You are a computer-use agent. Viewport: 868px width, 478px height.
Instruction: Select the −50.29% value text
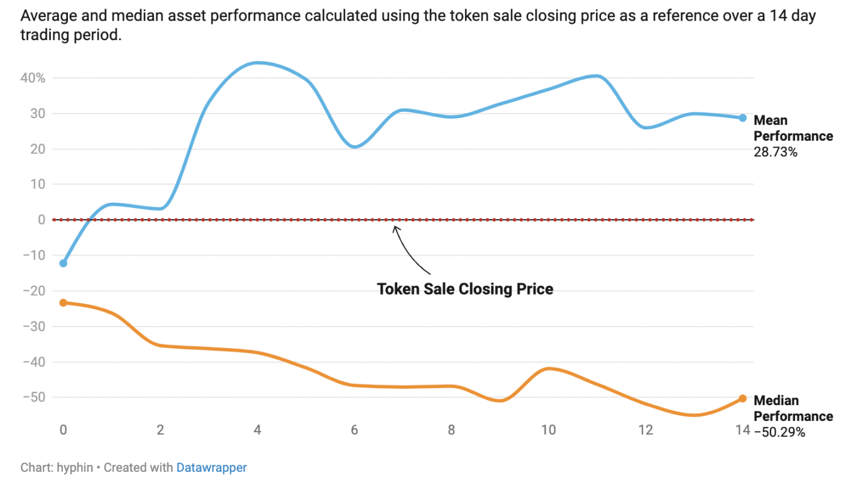pos(779,432)
